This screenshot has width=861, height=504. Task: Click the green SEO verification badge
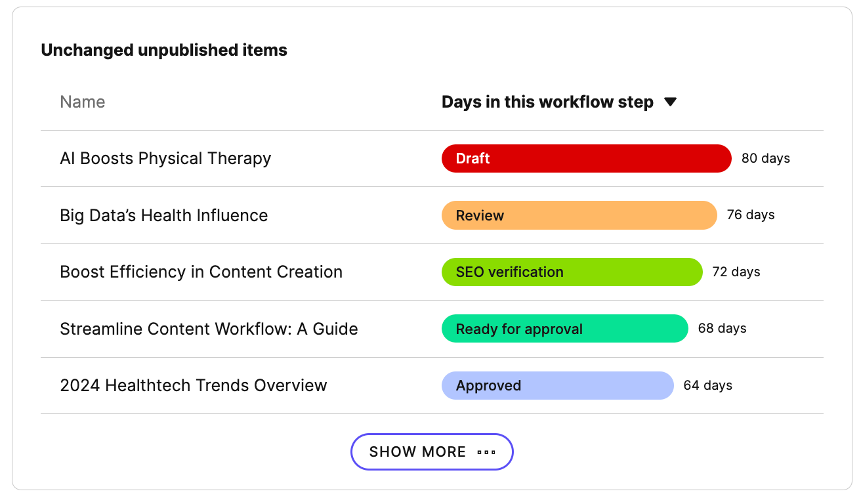(572, 272)
